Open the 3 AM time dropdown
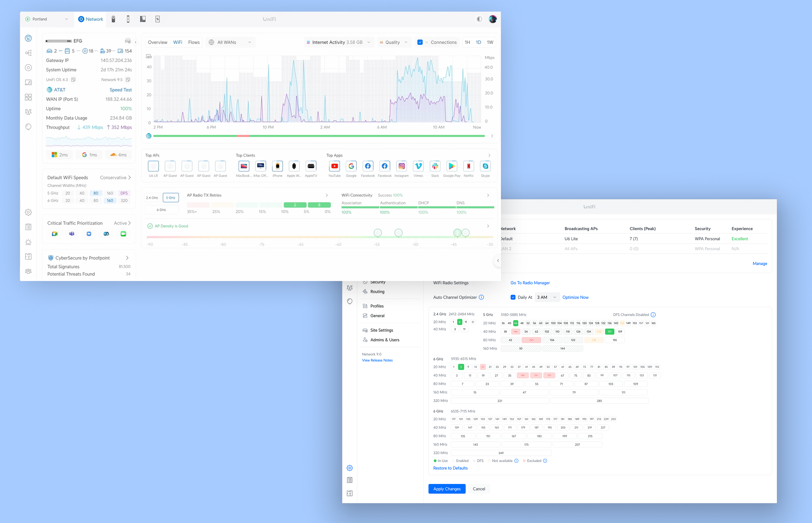This screenshot has height=523, width=812. point(547,297)
